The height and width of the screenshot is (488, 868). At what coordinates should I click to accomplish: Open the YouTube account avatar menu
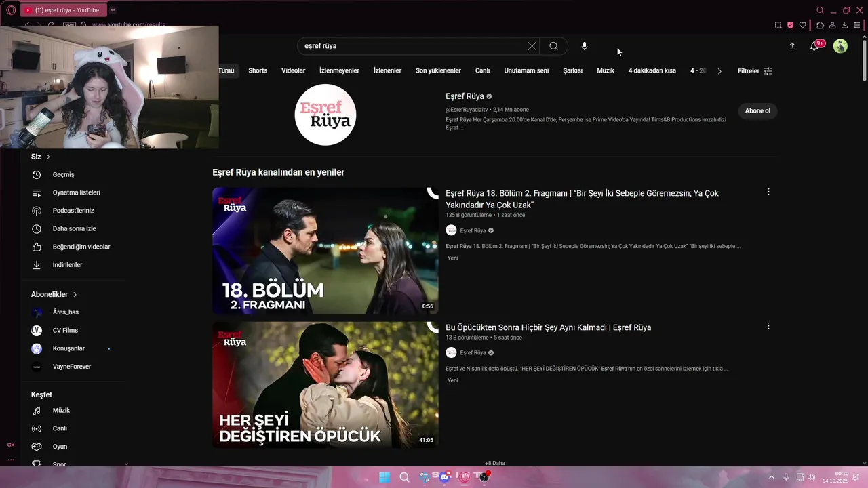tap(840, 46)
